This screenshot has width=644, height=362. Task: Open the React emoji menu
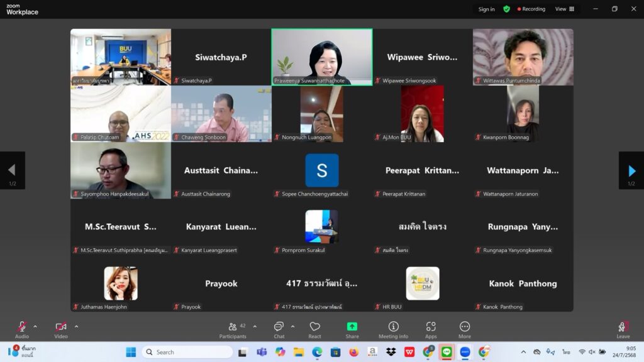coord(314,329)
